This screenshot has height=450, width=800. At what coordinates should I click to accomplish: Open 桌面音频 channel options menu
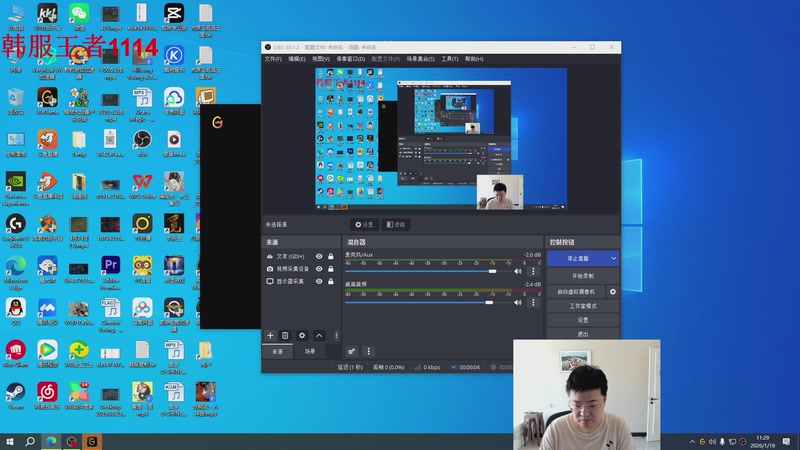(533, 303)
